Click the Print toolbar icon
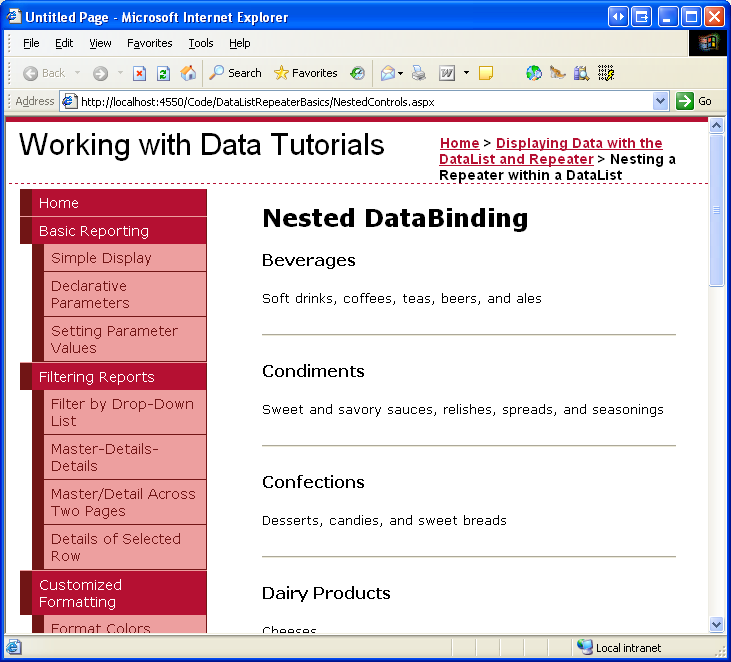The image size is (731, 662). point(419,73)
